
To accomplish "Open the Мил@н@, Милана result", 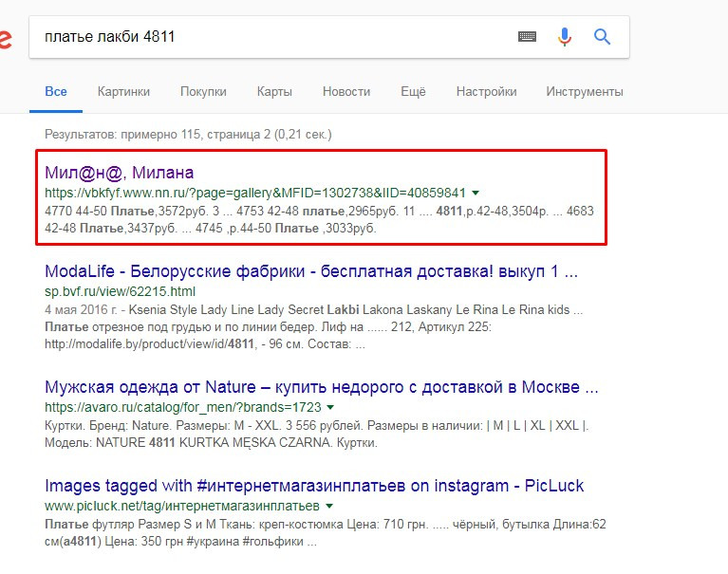I will (x=120, y=173).
